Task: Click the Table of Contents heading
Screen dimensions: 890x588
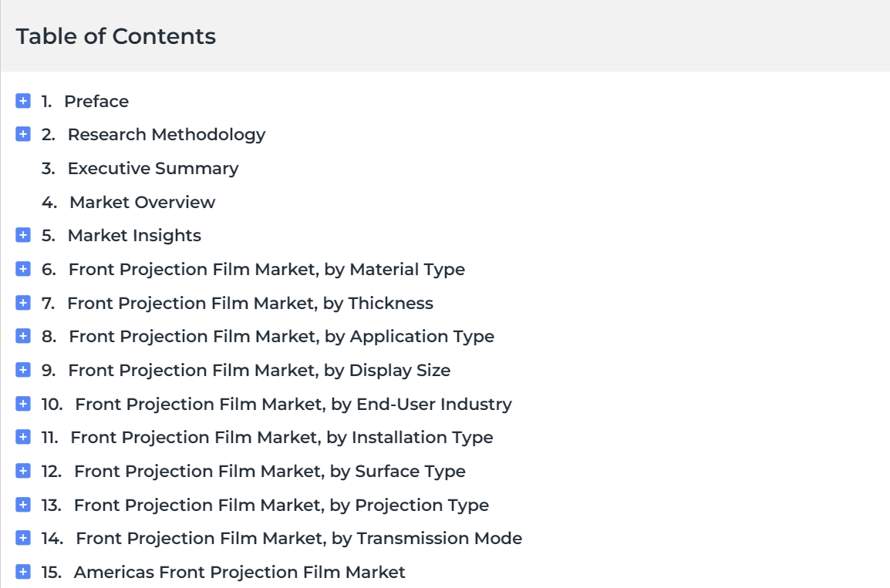Action: [116, 36]
